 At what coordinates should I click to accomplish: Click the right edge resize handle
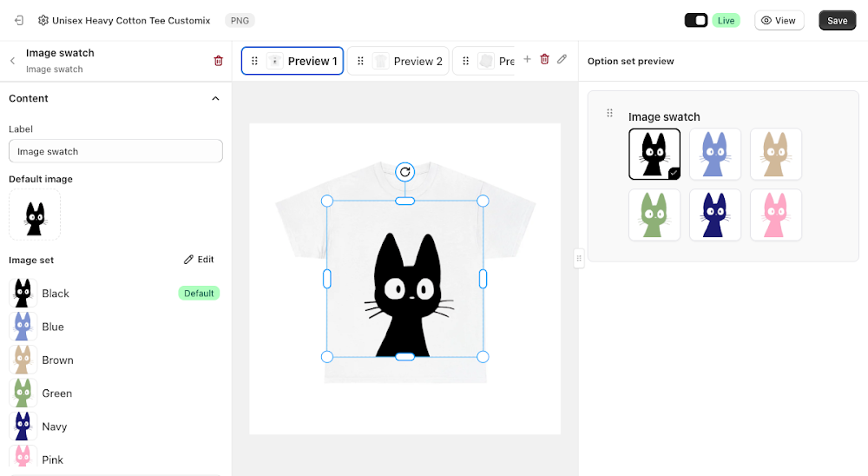pyautogui.click(x=483, y=279)
